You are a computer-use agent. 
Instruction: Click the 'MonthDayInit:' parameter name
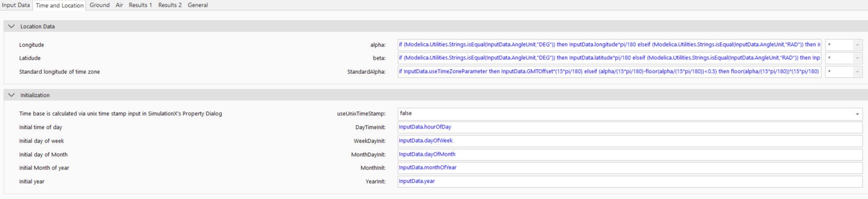coord(368,155)
